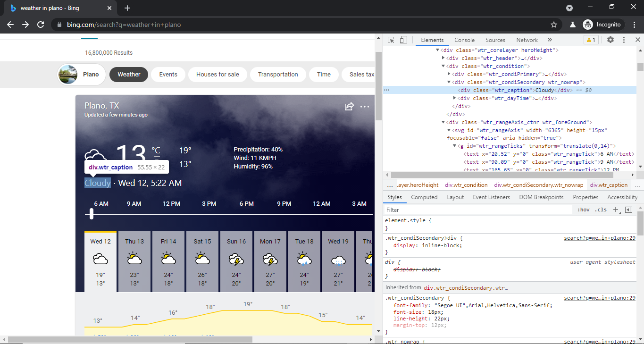
Task: Select the Transportation pill
Action: pyautogui.click(x=278, y=75)
